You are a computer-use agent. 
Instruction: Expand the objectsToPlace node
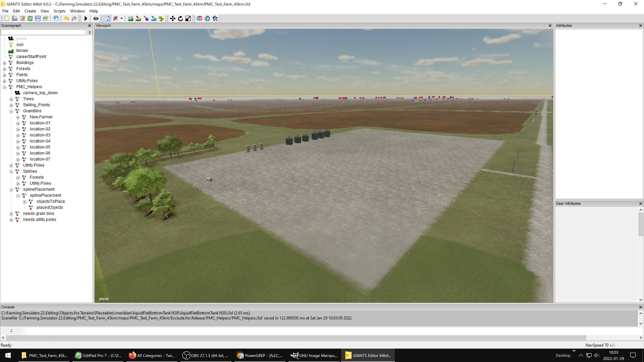[x=25, y=202]
